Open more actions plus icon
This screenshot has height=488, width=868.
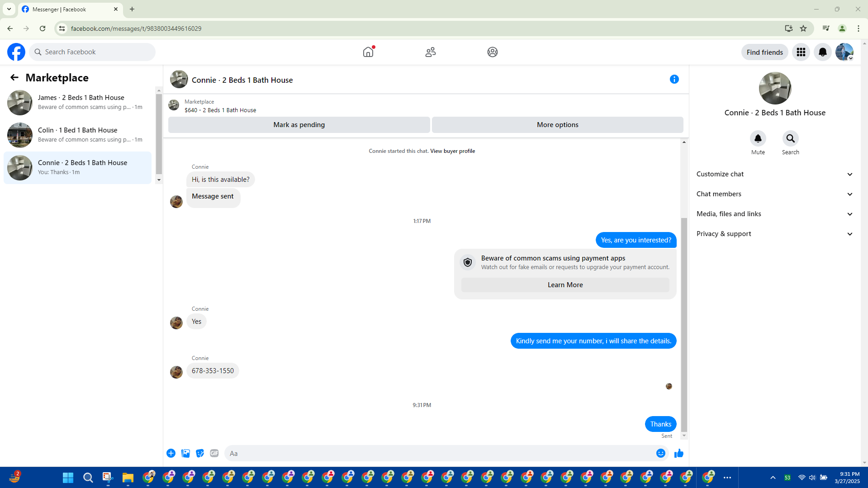point(171,453)
